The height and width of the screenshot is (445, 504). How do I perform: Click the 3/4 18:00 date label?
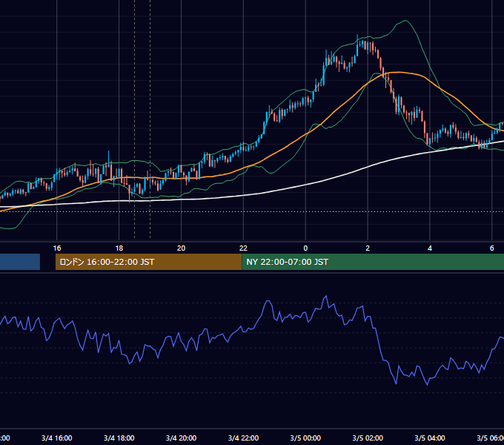click(x=119, y=438)
